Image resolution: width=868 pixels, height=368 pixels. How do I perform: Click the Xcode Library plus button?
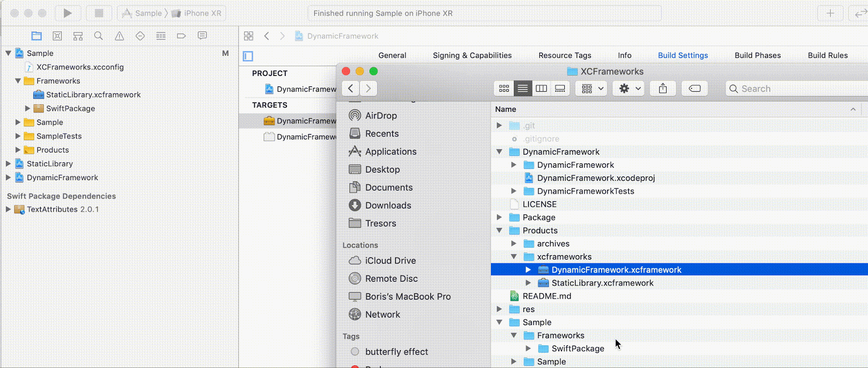pos(830,13)
